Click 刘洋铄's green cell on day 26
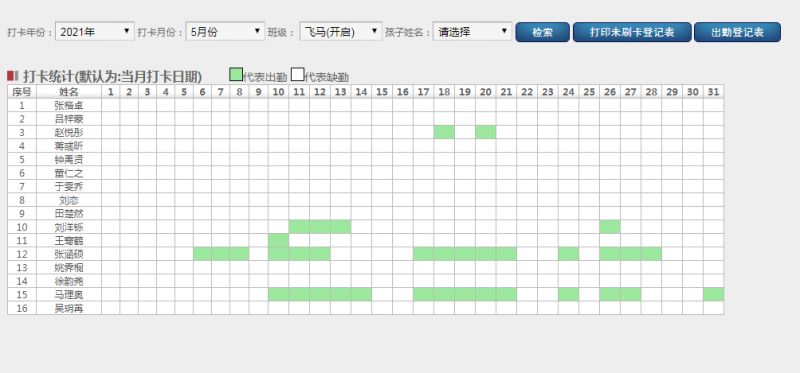 (610, 227)
